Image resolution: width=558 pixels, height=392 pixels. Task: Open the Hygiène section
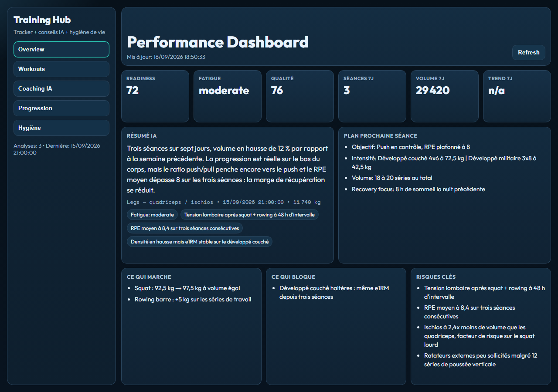(61, 128)
